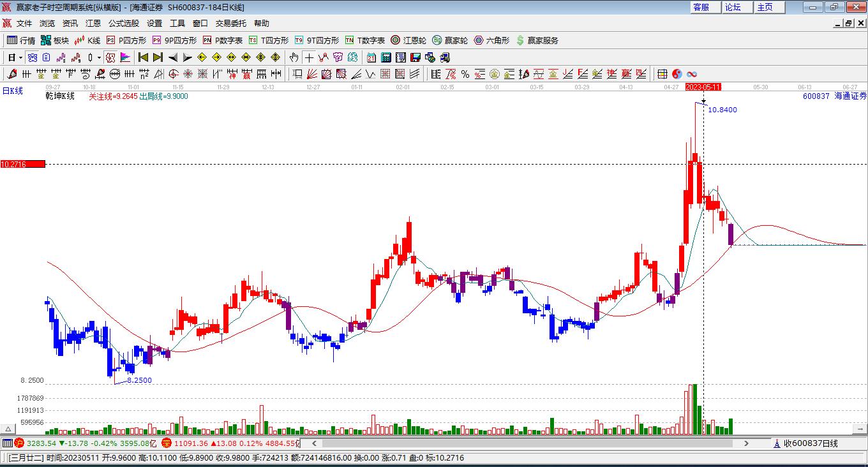Click the red target circle drawing tool
Image resolution: width=868 pixels, height=467 pixels.
point(173,74)
